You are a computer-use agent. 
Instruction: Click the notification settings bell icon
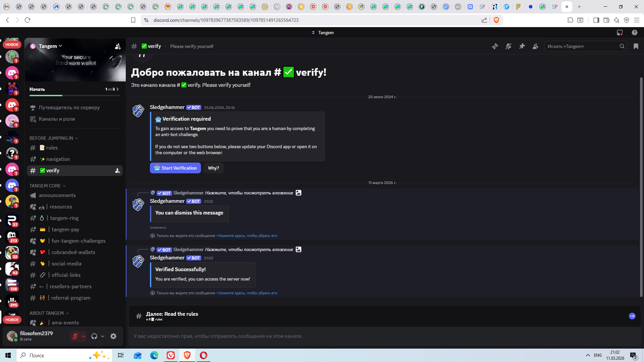508,46
